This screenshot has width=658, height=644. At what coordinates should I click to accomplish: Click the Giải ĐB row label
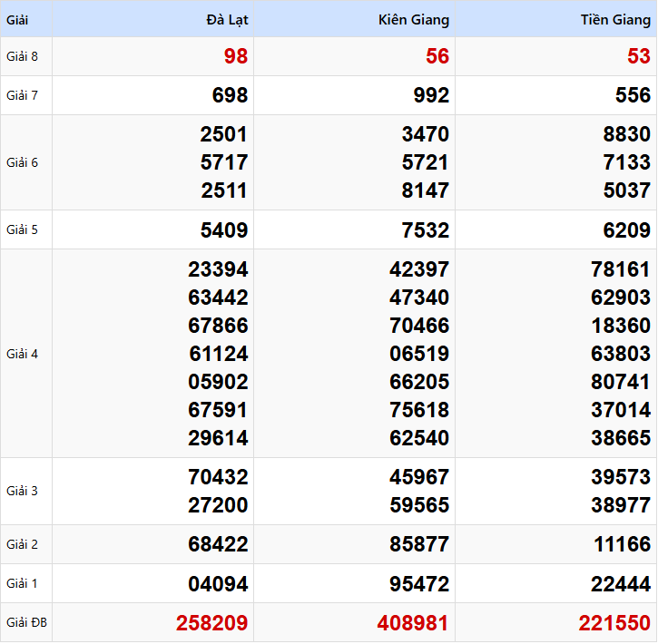[26, 622]
